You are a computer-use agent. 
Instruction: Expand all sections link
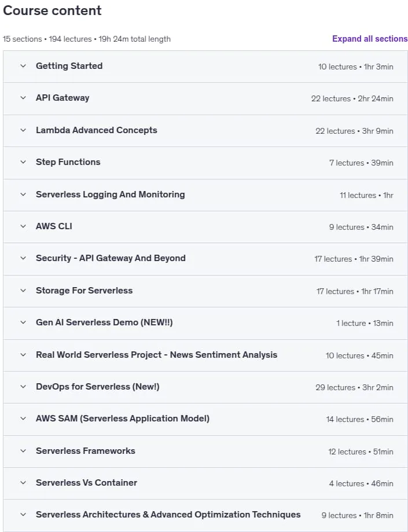370,39
